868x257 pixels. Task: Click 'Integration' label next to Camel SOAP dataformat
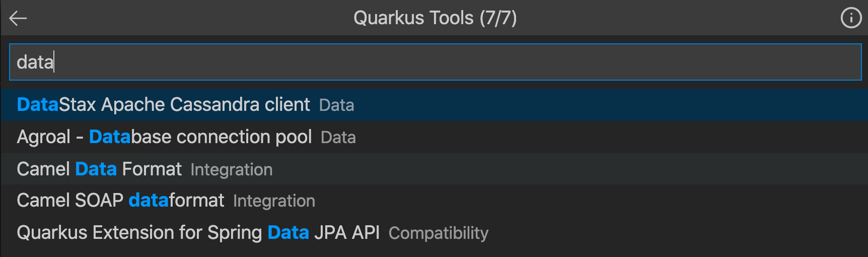tap(274, 201)
